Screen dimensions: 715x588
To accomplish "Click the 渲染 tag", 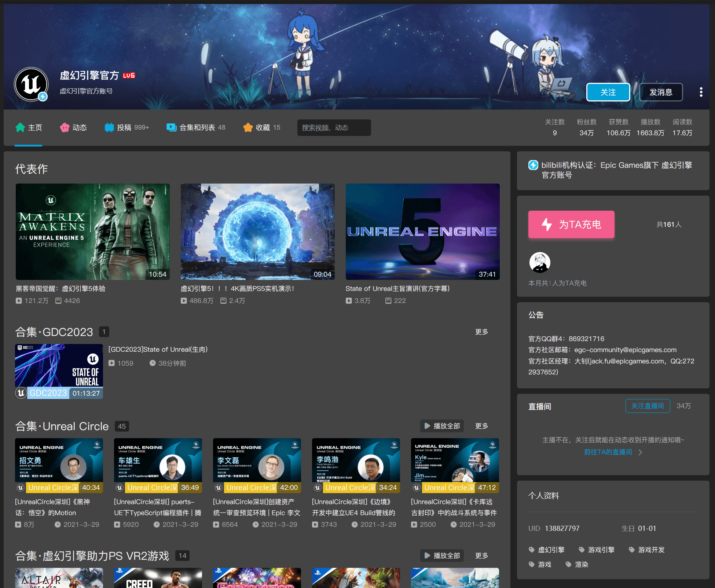I will (x=581, y=564).
